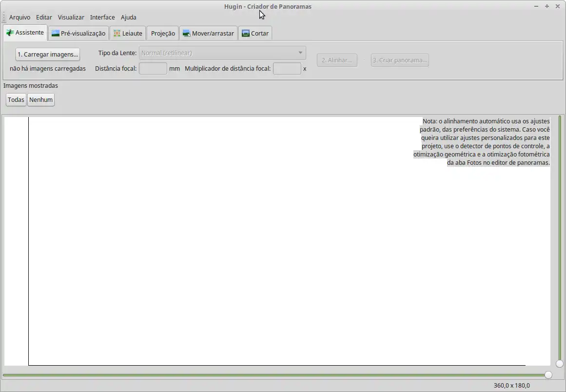Open the Editar menu
566x392 pixels.
pos(44,17)
